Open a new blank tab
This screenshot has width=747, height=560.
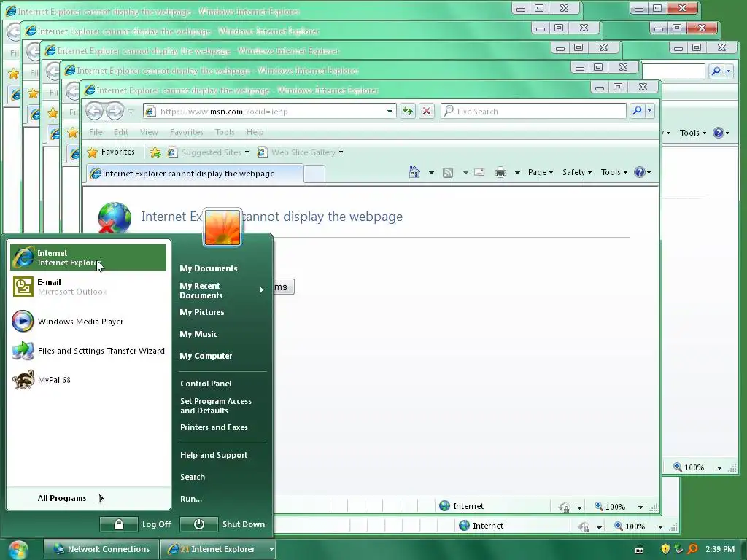(314, 174)
